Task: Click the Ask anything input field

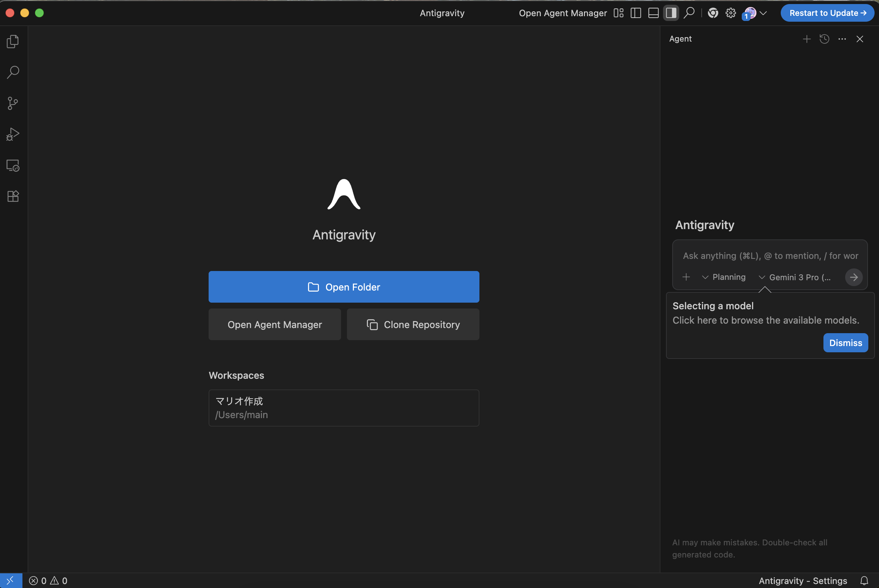Action: click(770, 256)
